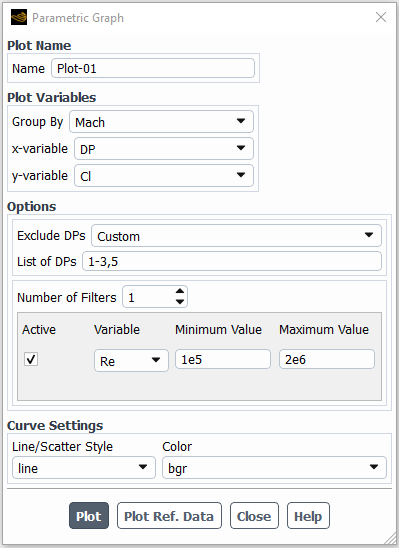
Task: Expand the y-variable dropdown showing Cl
Action: click(164, 175)
